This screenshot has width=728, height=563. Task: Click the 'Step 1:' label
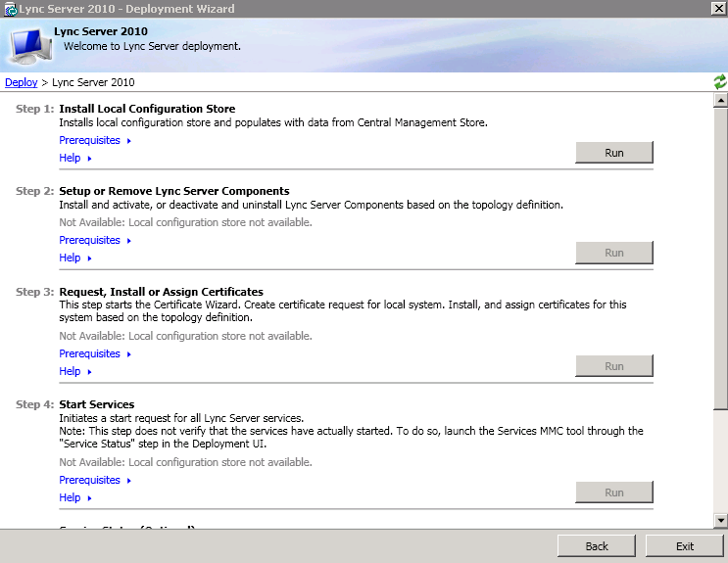(35, 109)
